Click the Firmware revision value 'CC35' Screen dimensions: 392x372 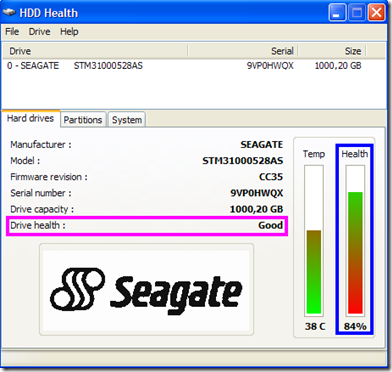(271, 177)
